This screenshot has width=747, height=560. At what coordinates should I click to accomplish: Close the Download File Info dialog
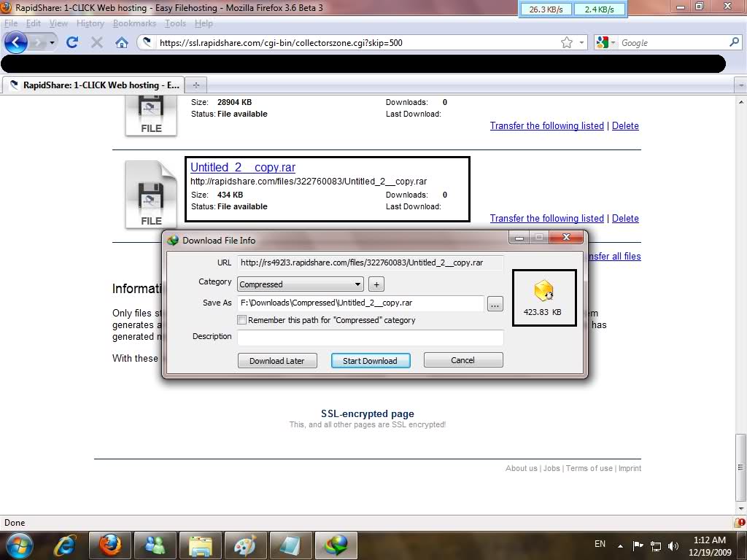[566, 237]
